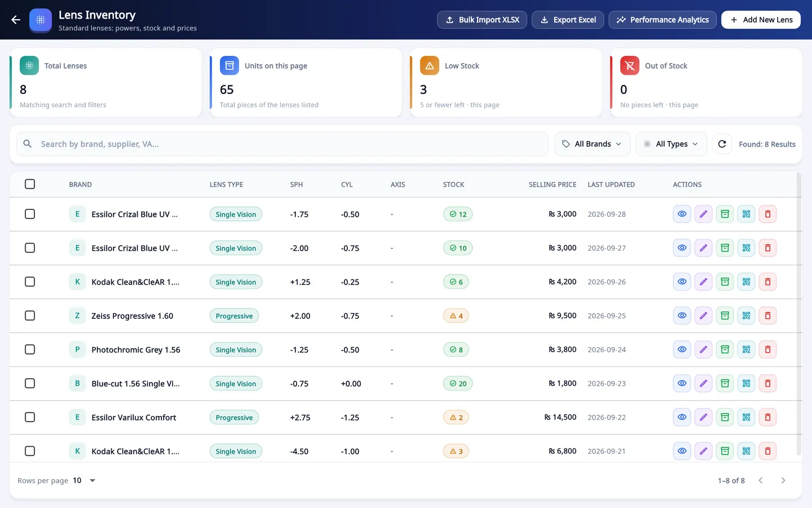Viewport: 812px width, 508px height.
Task: Click the stock badge showing 20
Action: click(458, 383)
